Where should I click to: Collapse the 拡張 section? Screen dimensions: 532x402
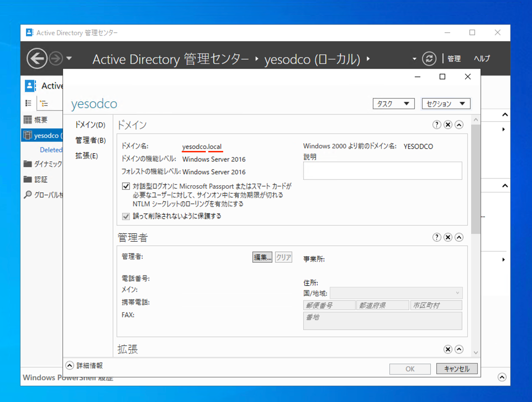459,349
